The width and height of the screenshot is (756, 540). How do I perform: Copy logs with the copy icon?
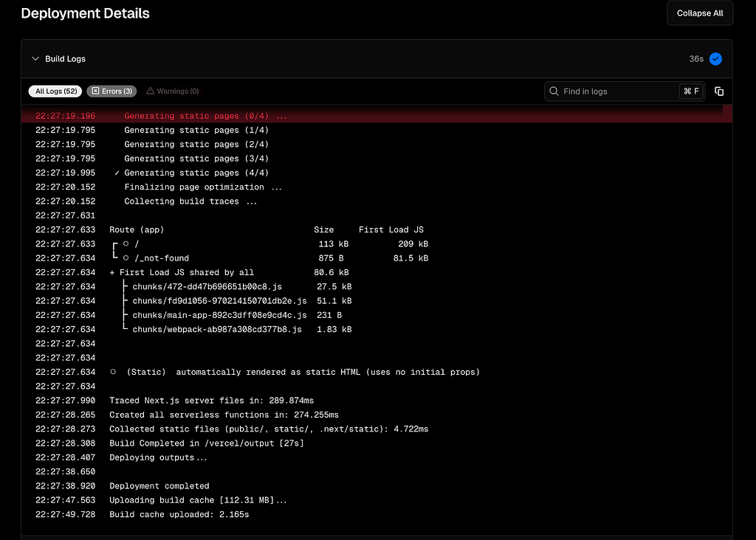(719, 91)
